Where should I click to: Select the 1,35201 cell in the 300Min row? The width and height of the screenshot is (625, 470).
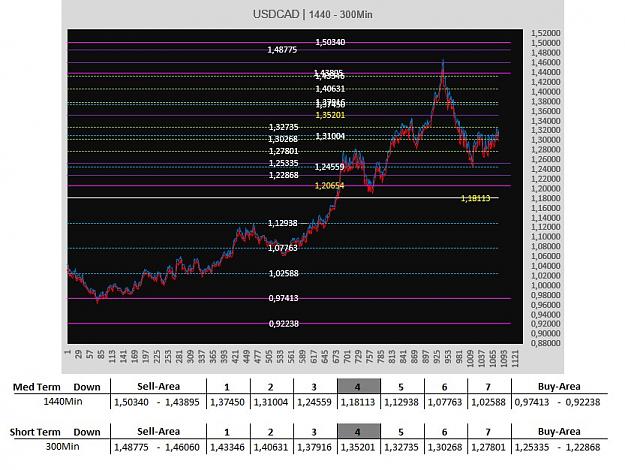click(x=358, y=447)
